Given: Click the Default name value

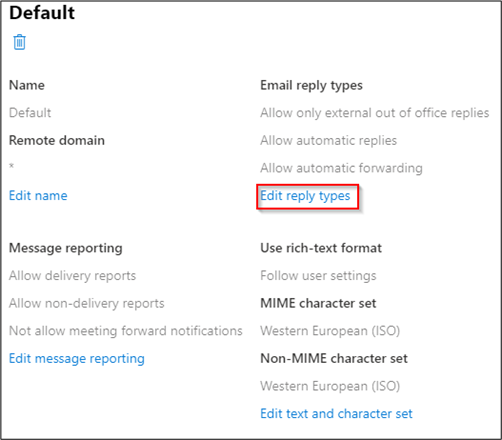Looking at the screenshot, I should 30,113.
